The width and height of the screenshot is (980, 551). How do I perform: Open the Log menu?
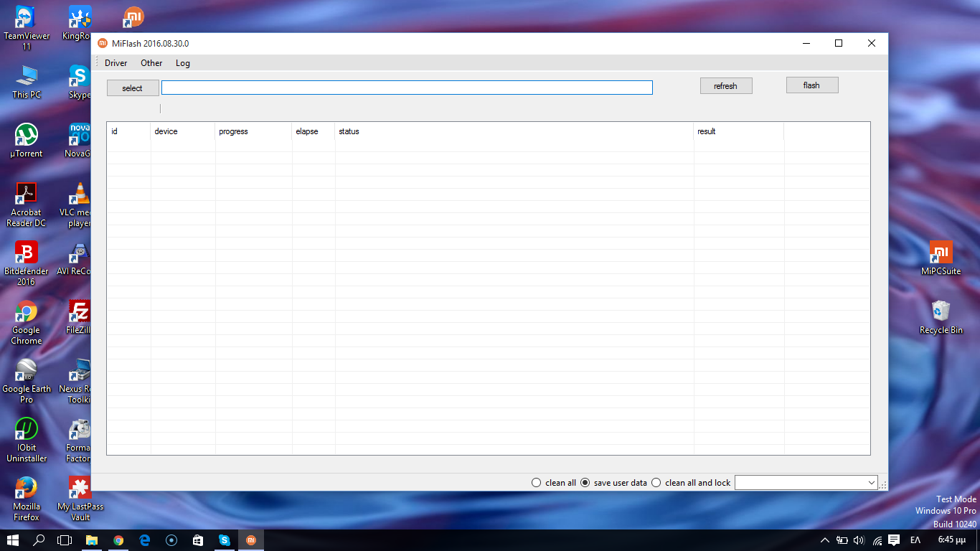click(183, 63)
